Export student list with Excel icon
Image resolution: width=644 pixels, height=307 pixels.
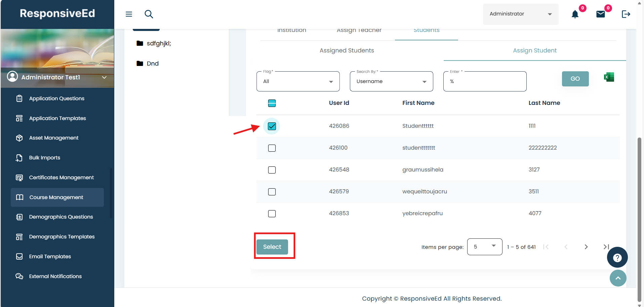(609, 77)
